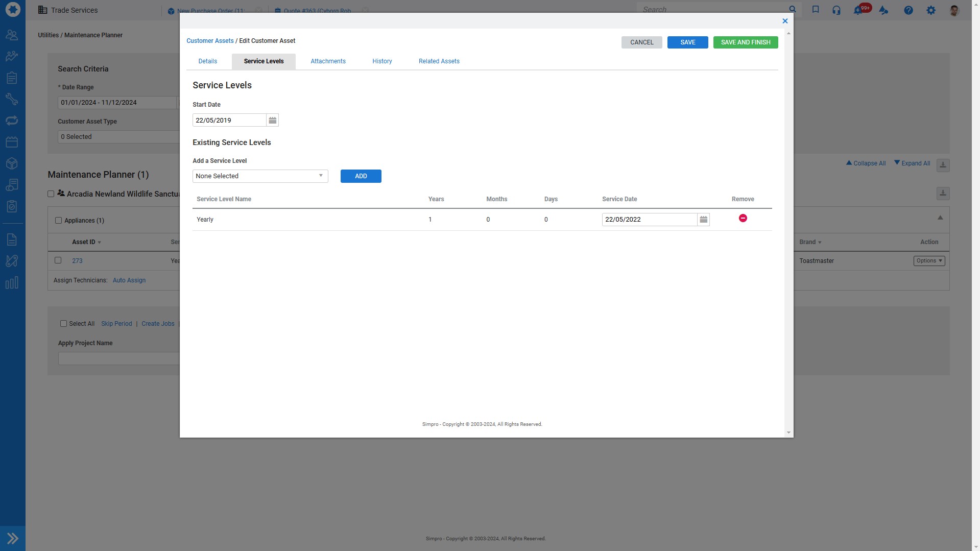Tick the checkbox for asset 273
The width and height of the screenshot is (980, 551).
tap(58, 260)
